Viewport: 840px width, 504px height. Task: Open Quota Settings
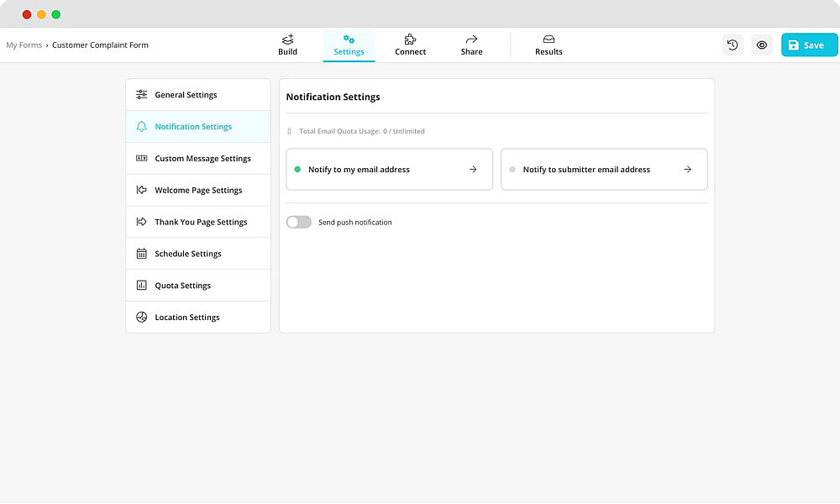(198, 286)
